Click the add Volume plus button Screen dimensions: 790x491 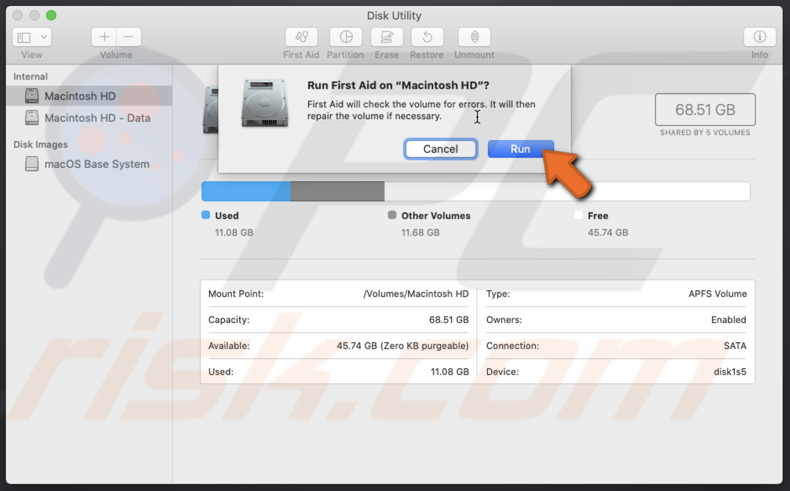[x=104, y=37]
